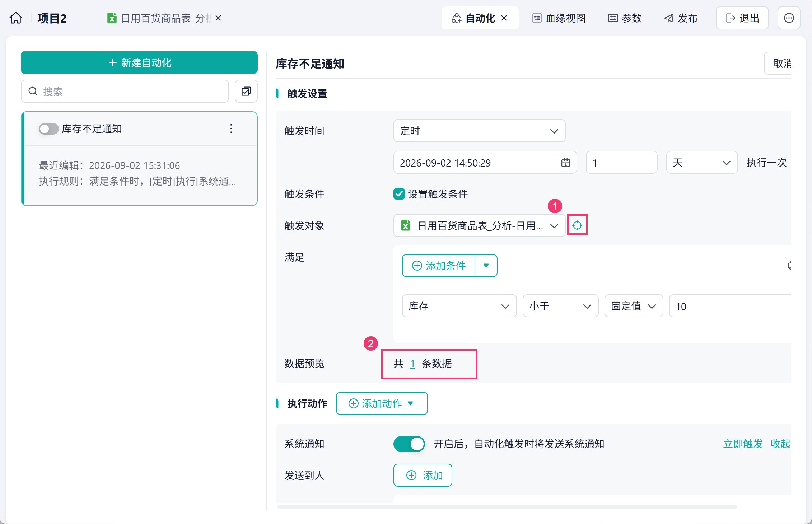Click the 搜索 search field
This screenshot has width=812, height=524.
coord(125,91)
